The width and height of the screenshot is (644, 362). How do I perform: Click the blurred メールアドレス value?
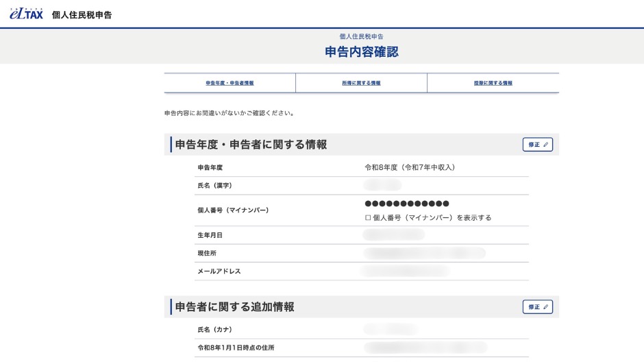(x=404, y=271)
